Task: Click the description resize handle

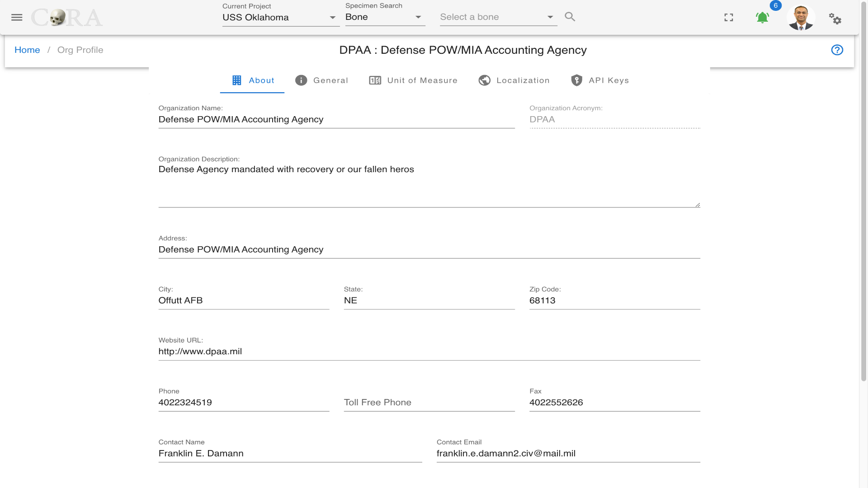Action: click(x=698, y=205)
